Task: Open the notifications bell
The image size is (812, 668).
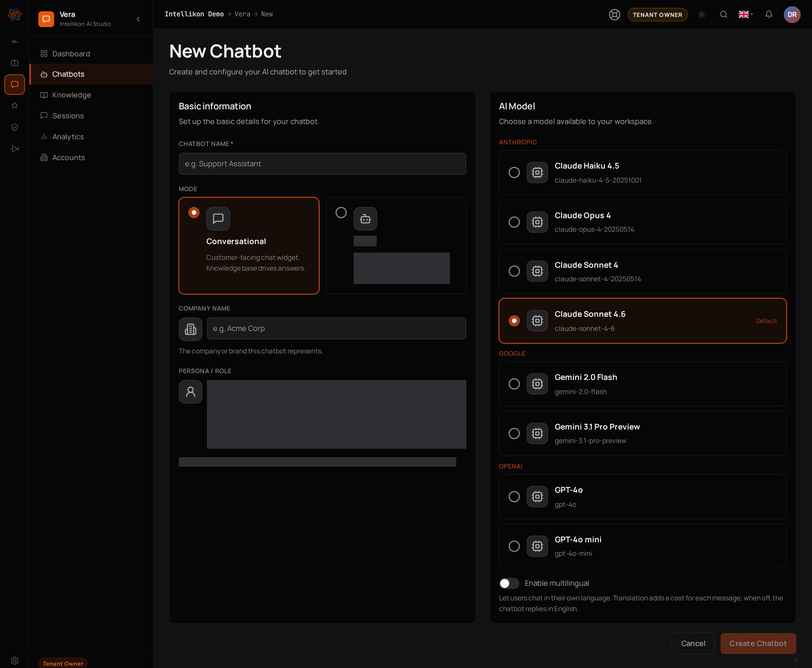Action: pos(769,15)
